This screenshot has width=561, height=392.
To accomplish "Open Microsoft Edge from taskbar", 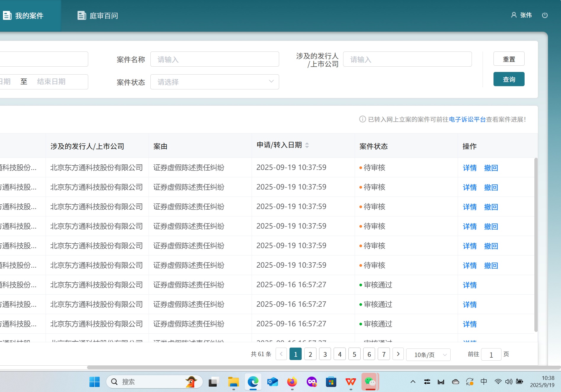I will 253,382.
